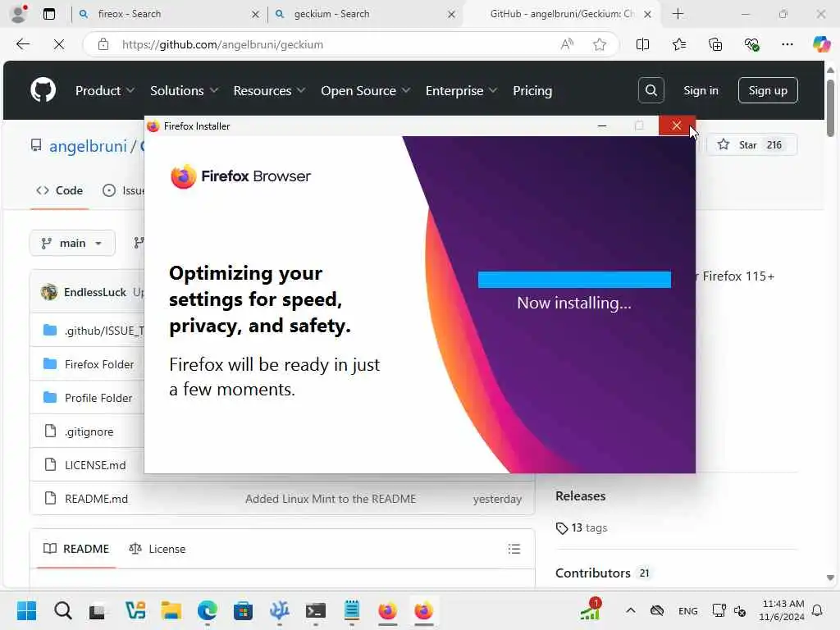The height and width of the screenshot is (630, 840).
Task: View site information lock icon
Action: click(x=103, y=44)
